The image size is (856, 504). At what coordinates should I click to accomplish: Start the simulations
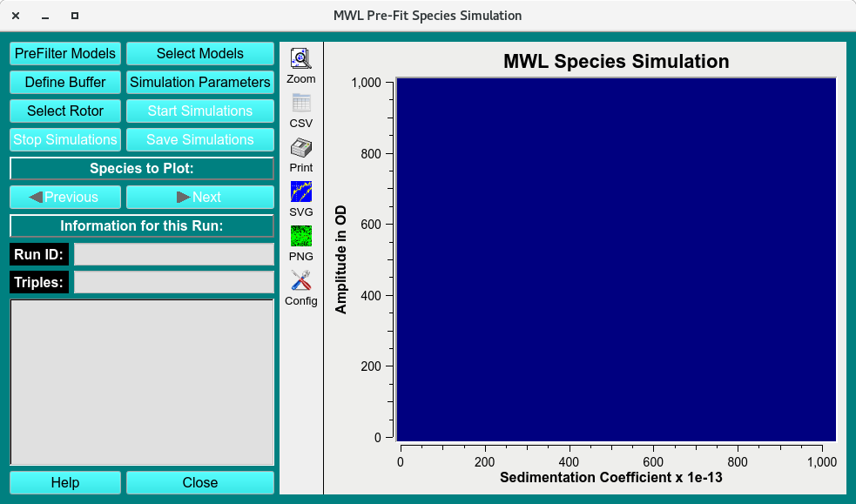(x=199, y=111)
